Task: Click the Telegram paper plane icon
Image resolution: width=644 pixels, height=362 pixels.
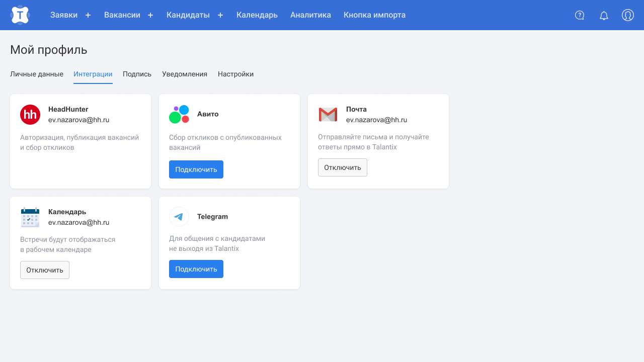Action: (x=179, y=217)
